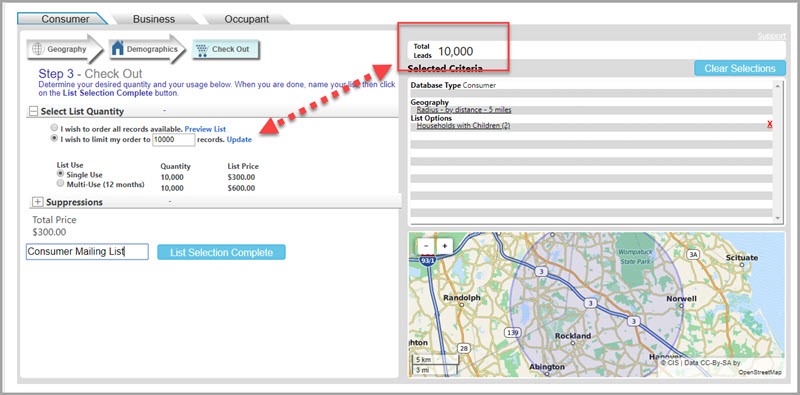Expand the Suppressions section
Screen dimensions: 800x395
pyautogui.click(x=37, y=202)
